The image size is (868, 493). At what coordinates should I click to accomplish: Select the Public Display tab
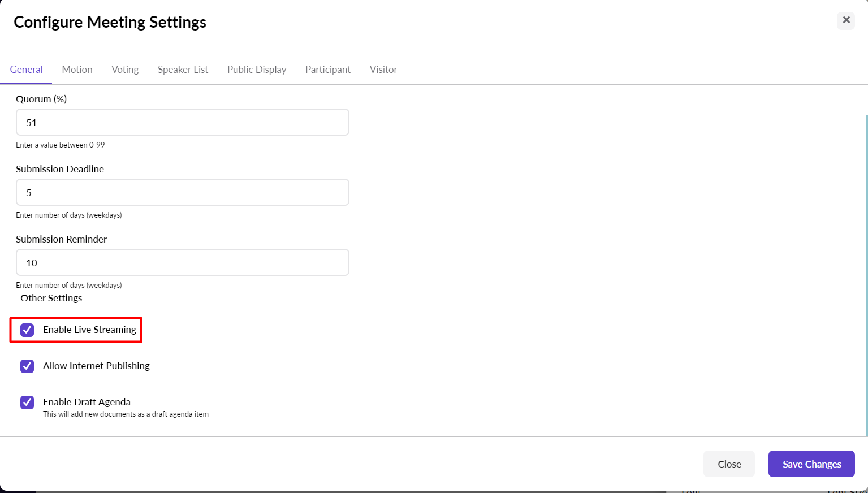257,70
